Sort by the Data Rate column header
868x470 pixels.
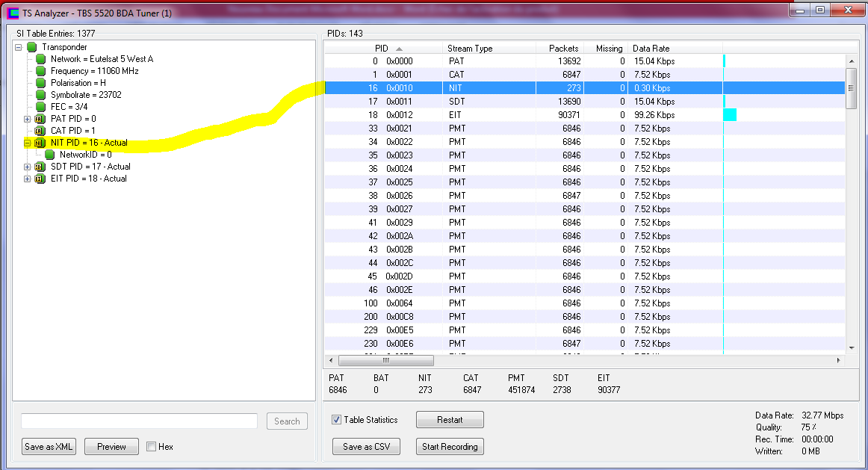tap(672, 49)
